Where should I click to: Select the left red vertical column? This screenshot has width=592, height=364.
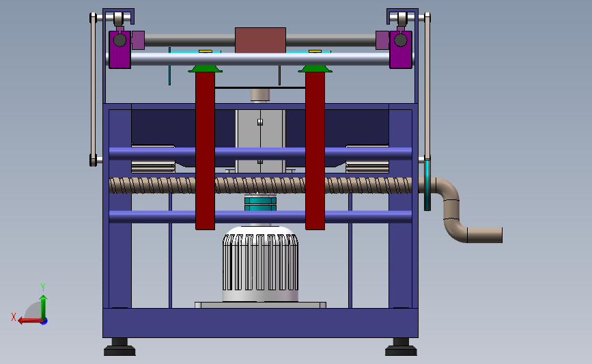[205, 150]
